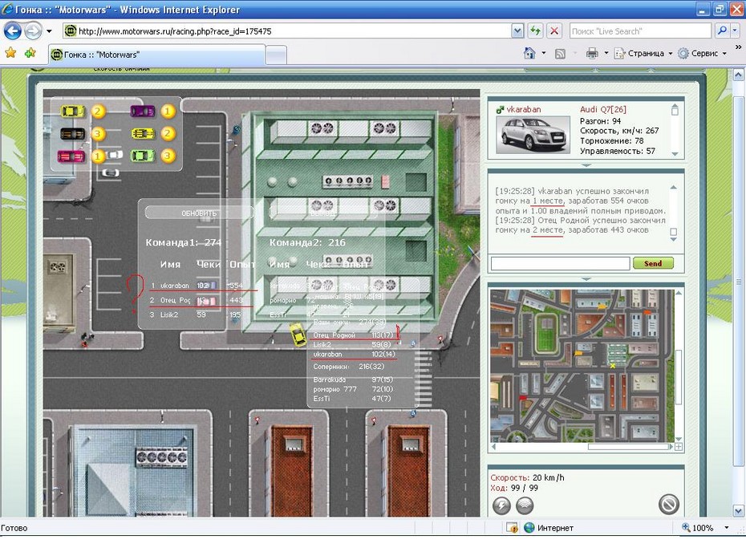Click the Internet zone globe in status bar

pyautogui.click(x=529, y=528)
